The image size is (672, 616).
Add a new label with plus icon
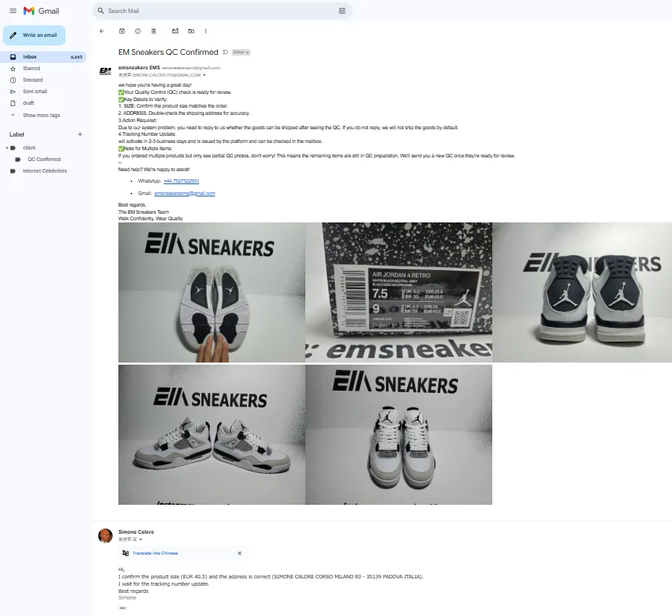(79, 134)
